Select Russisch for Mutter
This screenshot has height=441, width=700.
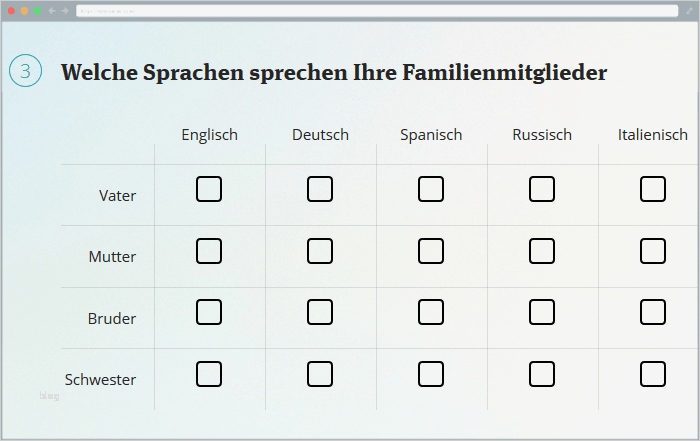click(542, 251)
